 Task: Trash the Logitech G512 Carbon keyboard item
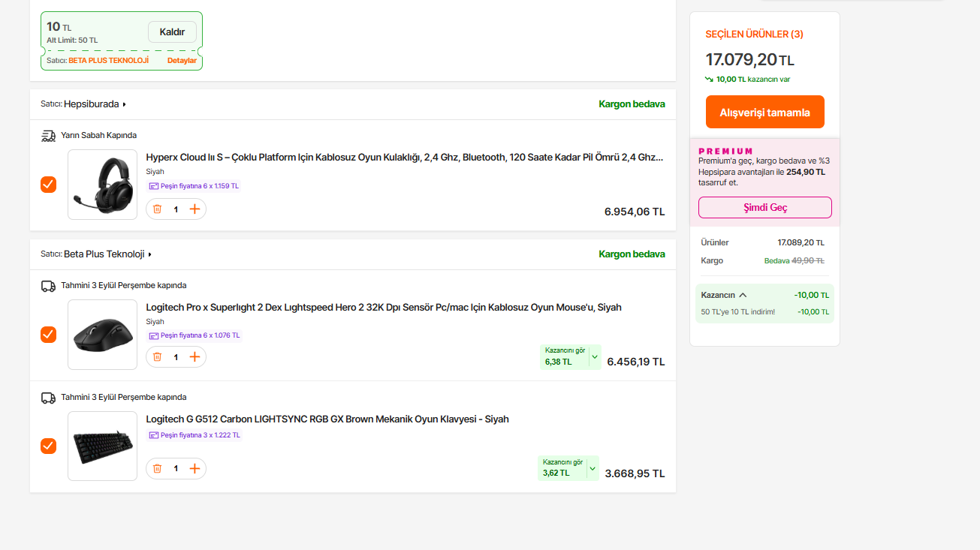click(x=157, y=468)
